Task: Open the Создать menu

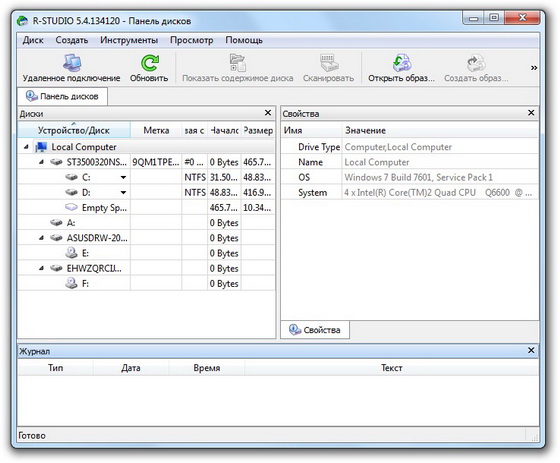Action: point(71,40)
